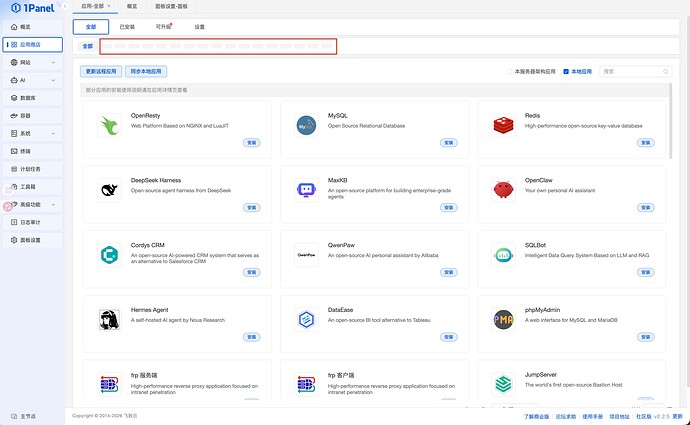Open 日志审计 log audit in the sidebar
The width and height of the screenshot is (690, 425).
click(x=32, y=222)
